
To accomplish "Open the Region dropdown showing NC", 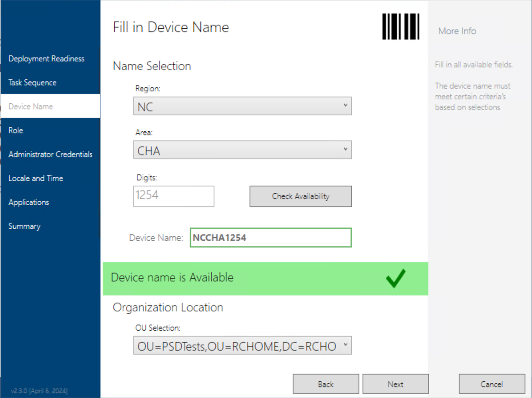I will click(x=242, y=106).
